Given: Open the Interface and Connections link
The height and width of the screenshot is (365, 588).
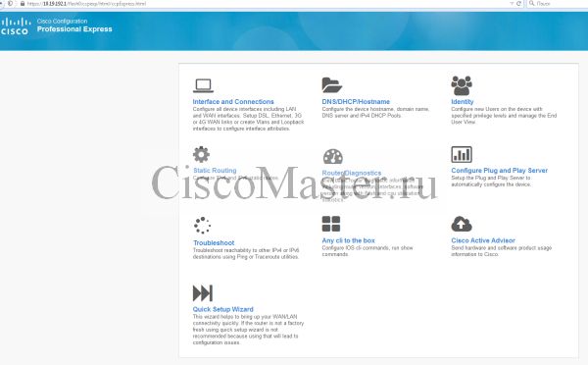Looking at the screenshot, I should tap(233, 102).
